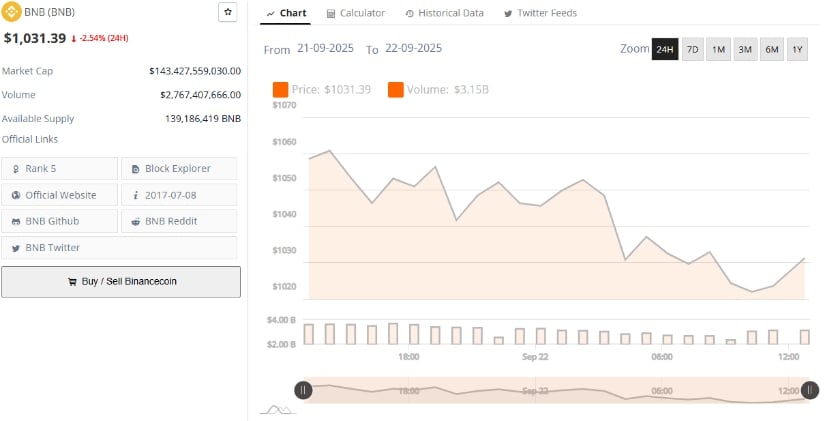825x421 pixels.
Task: Set zoom to 7D
Action: coord(692,49)
